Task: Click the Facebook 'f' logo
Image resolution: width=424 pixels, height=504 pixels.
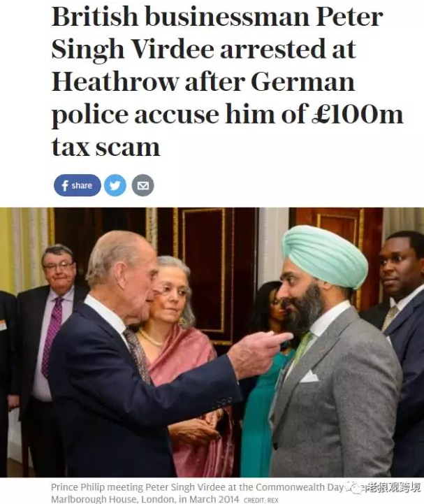Action: 65,186
